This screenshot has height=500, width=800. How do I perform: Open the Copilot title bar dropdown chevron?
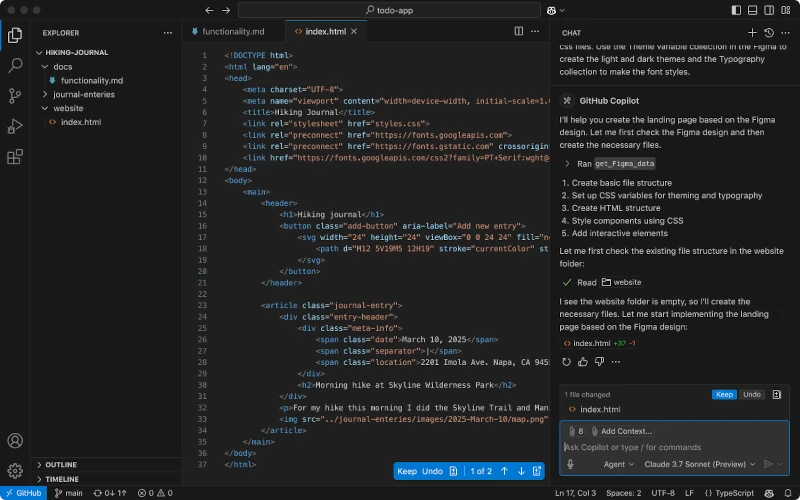(x=562, y=10)
